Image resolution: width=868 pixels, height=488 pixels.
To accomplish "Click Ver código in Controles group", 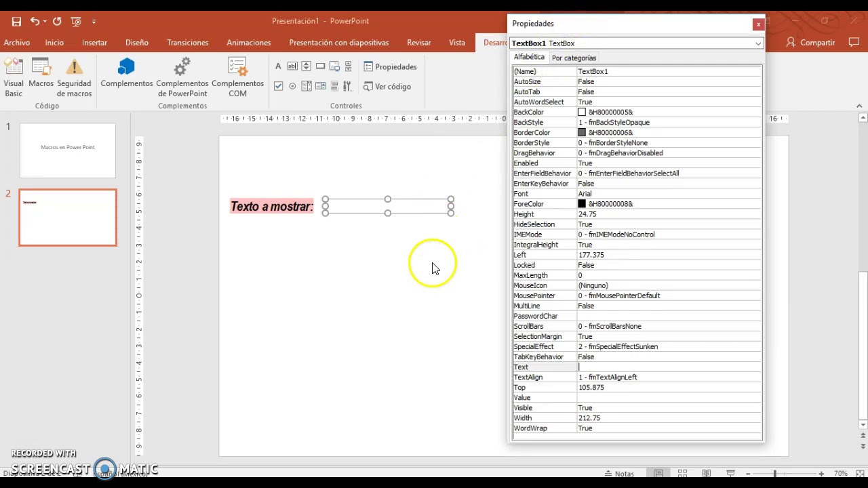I will click(387, 86).
